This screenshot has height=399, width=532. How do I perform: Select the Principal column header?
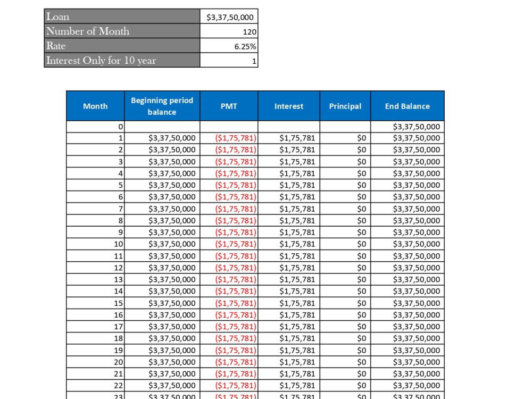click(x=345, y=106)
